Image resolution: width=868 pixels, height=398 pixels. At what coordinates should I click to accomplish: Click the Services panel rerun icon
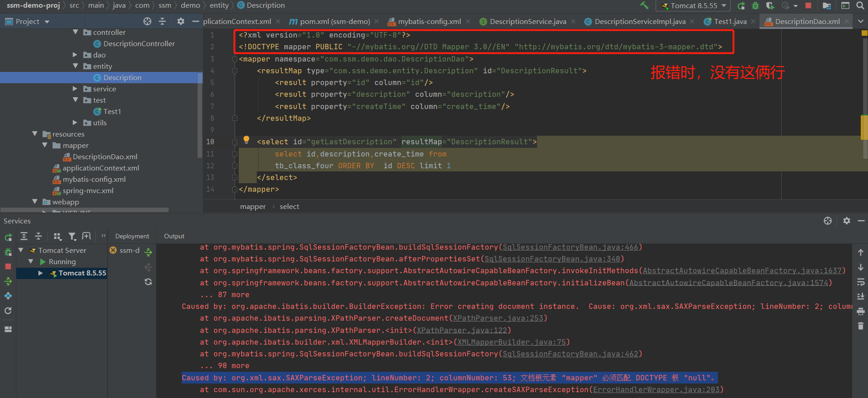pyautogui.click(x=8, y=237)
